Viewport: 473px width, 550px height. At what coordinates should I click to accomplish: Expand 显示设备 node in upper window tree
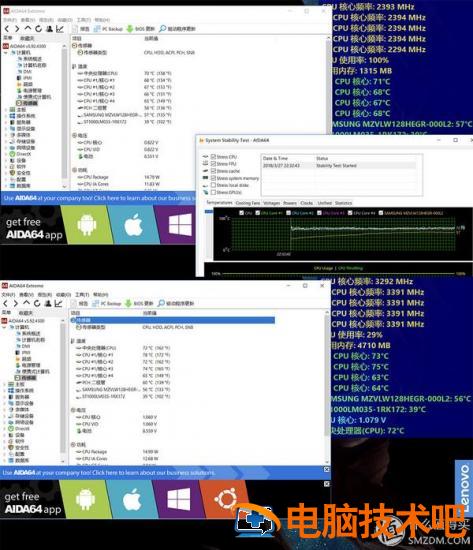pyautogui.click(x=6, y=129)
